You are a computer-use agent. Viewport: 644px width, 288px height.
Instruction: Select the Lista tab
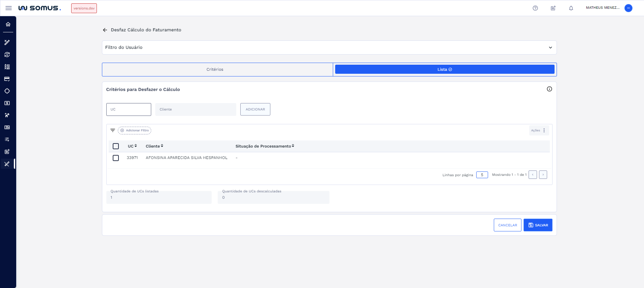[445, 69]
